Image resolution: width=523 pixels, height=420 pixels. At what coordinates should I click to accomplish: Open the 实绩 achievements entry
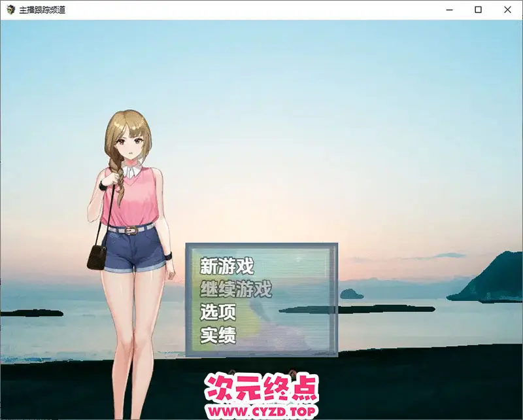tap(218, 335)
